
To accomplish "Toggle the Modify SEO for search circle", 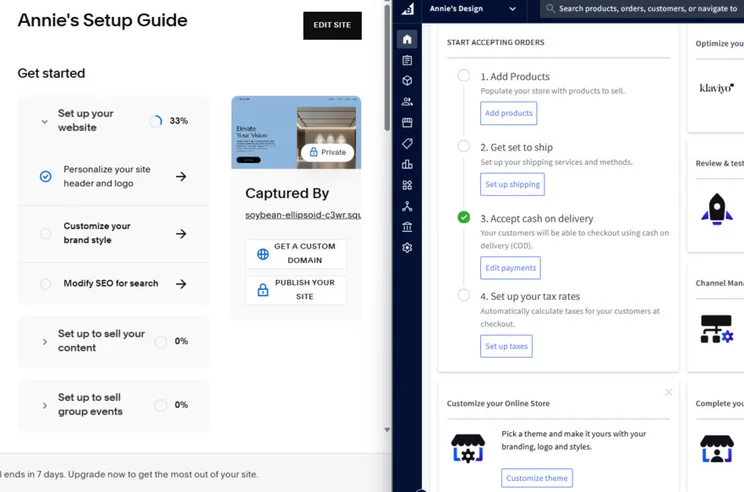I will [x=46, y=284].
